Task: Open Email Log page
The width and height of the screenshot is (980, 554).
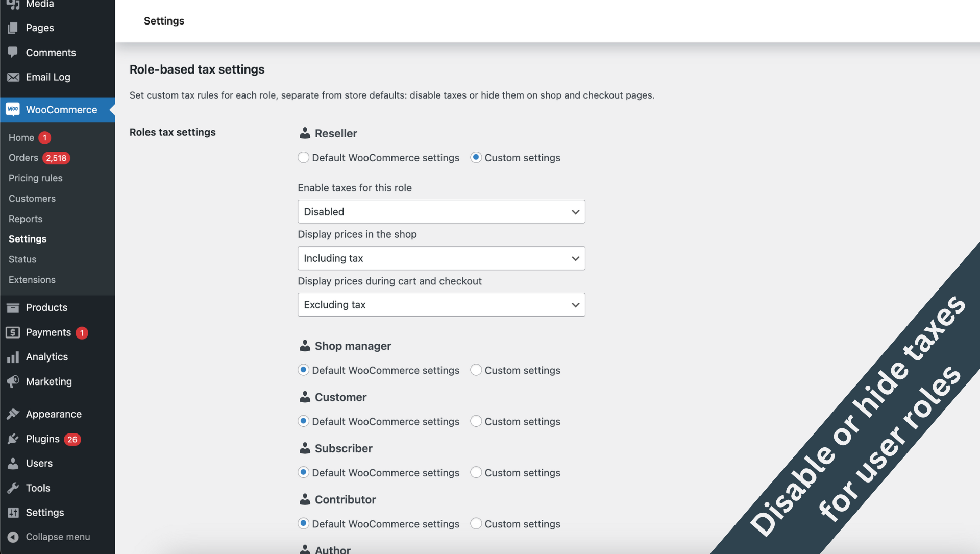Action: (x=48, y=77)
